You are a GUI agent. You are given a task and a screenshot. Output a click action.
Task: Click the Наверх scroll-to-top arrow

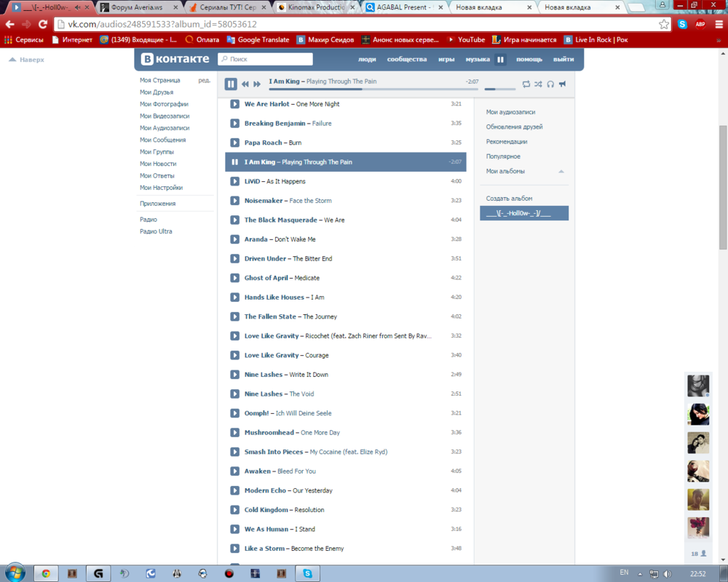[x=27, y=60]
